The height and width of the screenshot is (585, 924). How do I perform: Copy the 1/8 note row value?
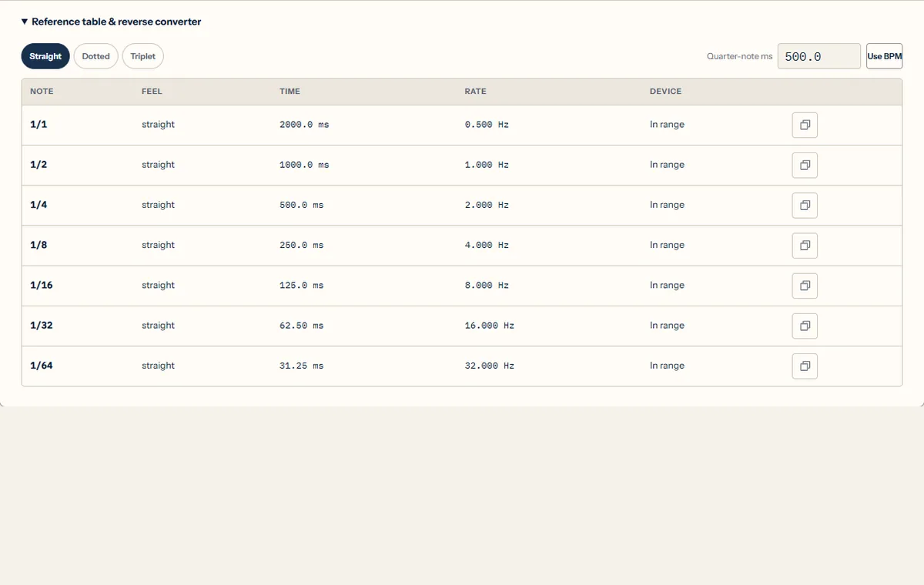pos(805,245)
